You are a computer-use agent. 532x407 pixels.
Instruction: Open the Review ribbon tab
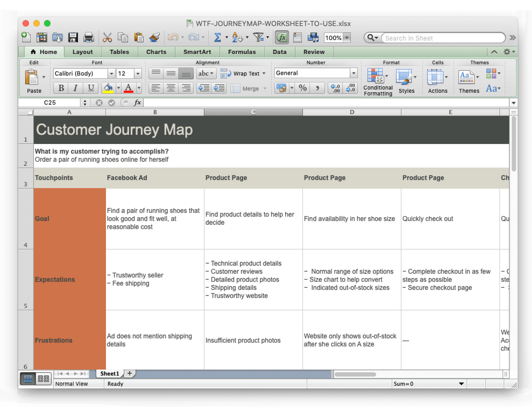pos(314,52)
